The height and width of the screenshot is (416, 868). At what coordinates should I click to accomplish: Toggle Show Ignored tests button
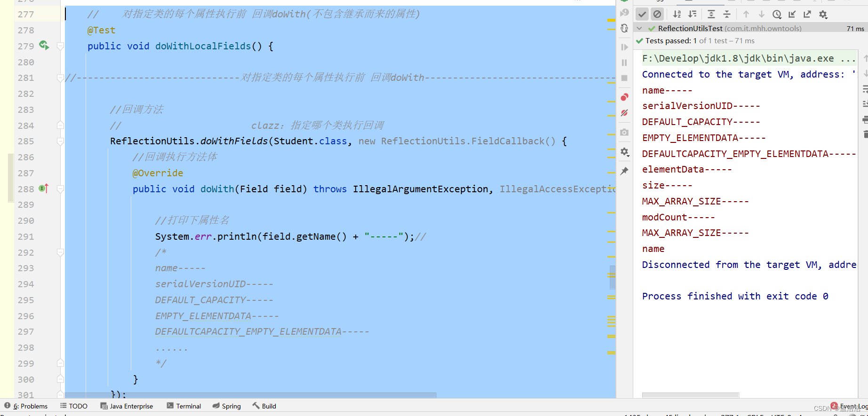657,14
